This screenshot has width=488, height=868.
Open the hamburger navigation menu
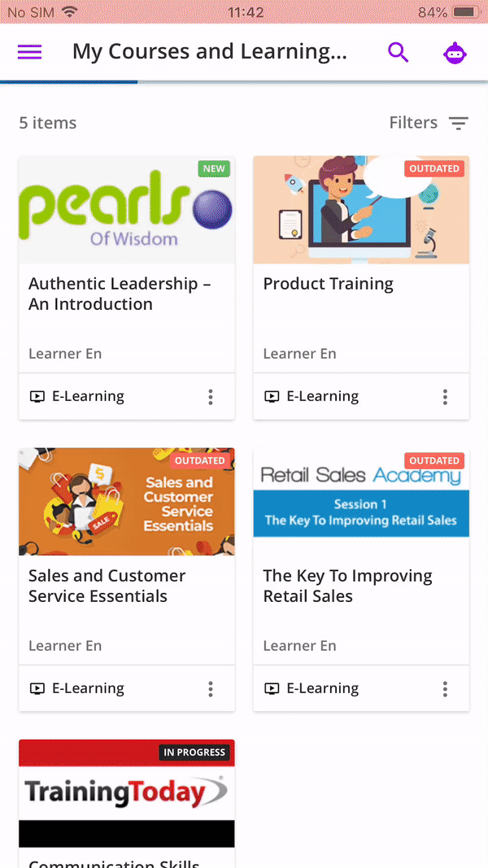coord(30,52)
